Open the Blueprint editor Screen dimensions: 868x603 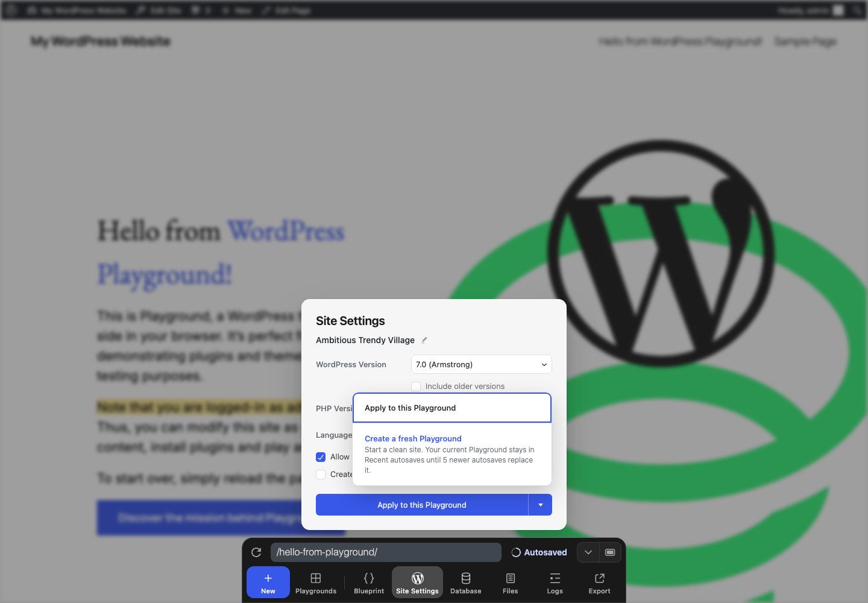click(x=369, y=582)
